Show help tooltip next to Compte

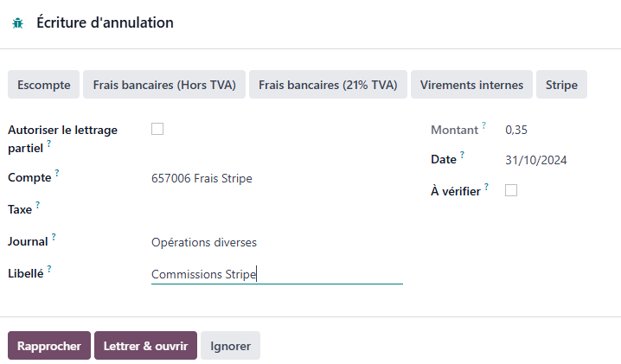(x=57, y=173)
